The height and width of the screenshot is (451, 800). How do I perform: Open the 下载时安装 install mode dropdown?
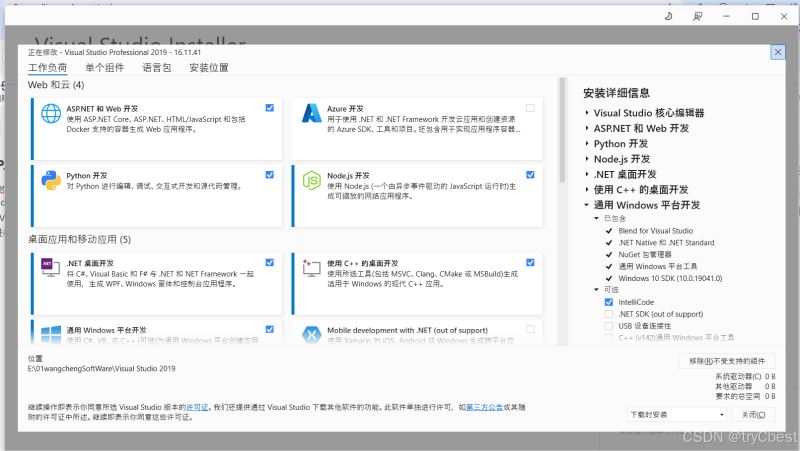tap(676, 414)
